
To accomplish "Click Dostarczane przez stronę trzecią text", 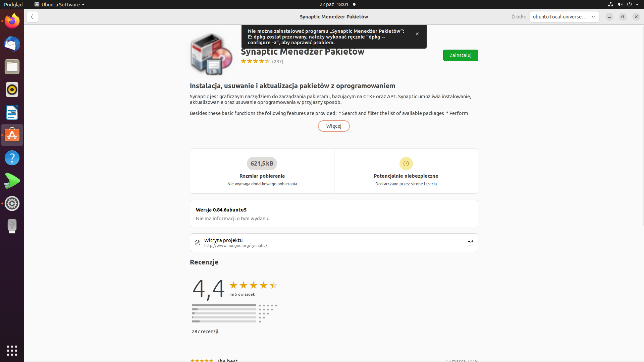I will [x=406, y=184].
